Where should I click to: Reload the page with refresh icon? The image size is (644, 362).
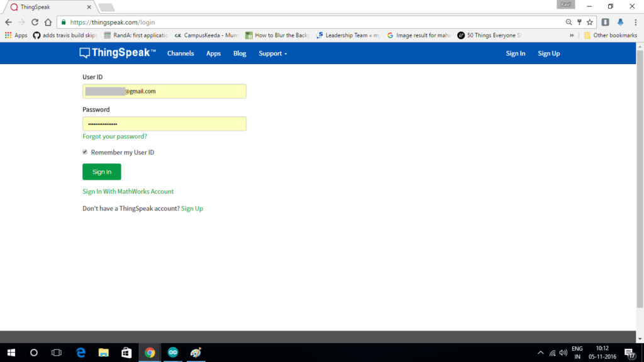(35, 22)
